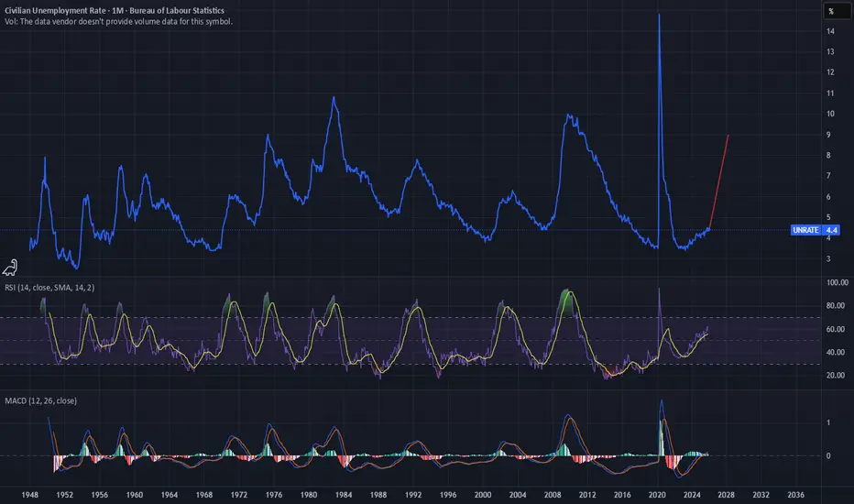The width and height of the screenshot is (854, 504).
Task: Click the 2008 label on the time axis
Action: [563, 491]
